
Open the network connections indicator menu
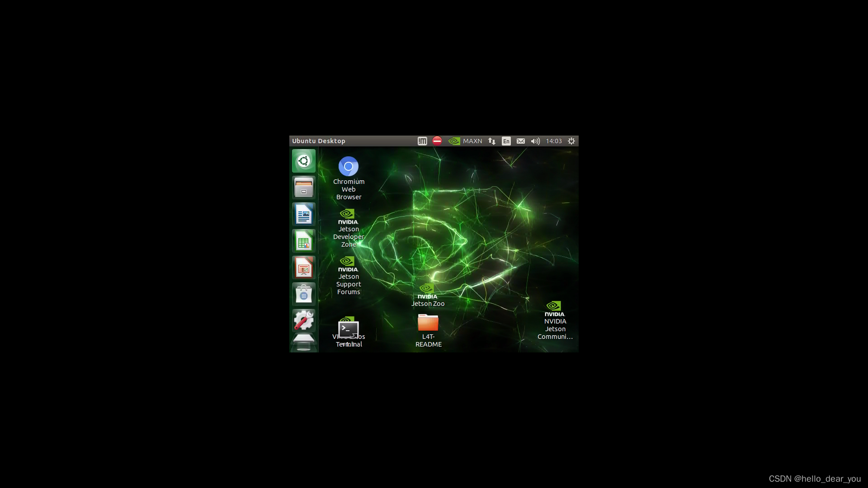[491, 141]
